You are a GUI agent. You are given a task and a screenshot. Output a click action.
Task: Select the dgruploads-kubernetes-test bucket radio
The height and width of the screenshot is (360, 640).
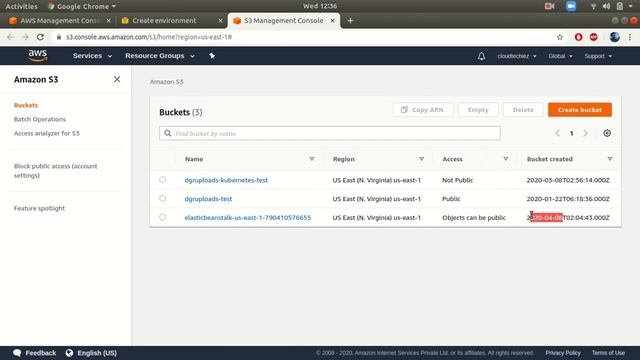point(162,180)
